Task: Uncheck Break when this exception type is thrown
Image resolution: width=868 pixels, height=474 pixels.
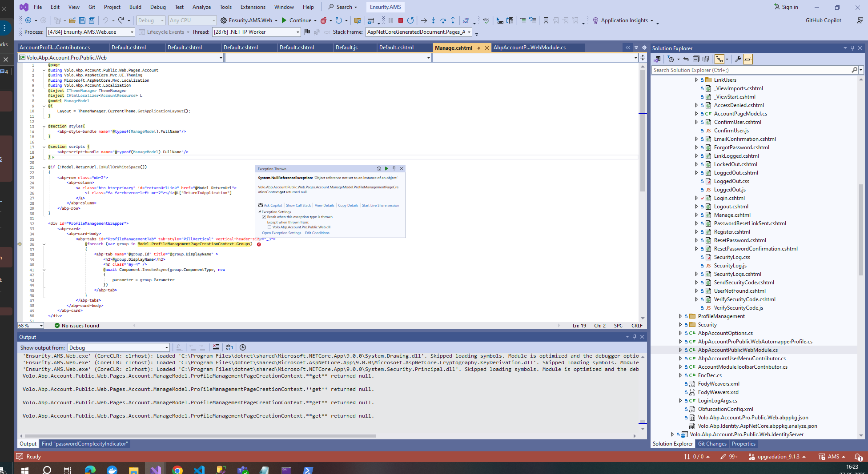Action: [264, 217]
